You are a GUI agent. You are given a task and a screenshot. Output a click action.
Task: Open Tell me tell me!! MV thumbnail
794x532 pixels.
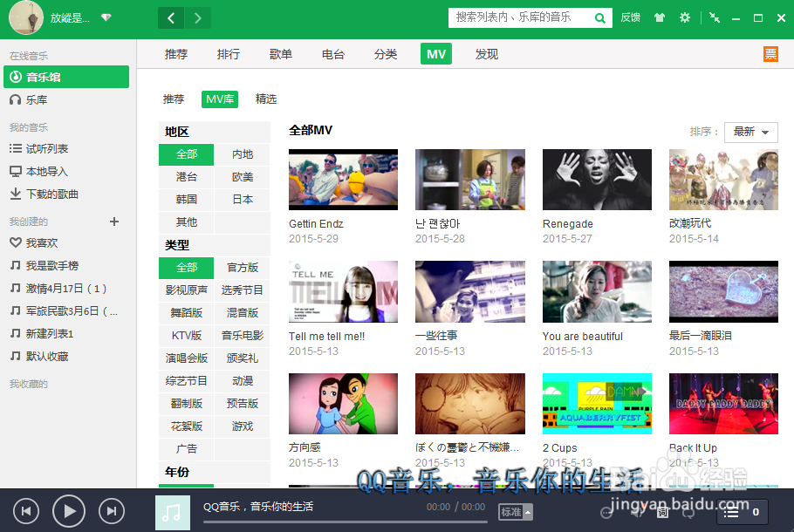tap(343, 291)
